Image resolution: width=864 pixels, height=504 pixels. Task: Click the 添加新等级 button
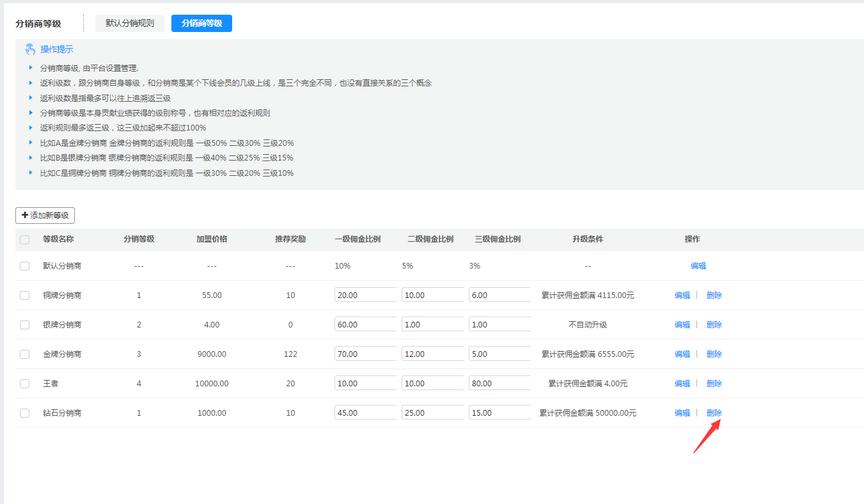point(45,216)
